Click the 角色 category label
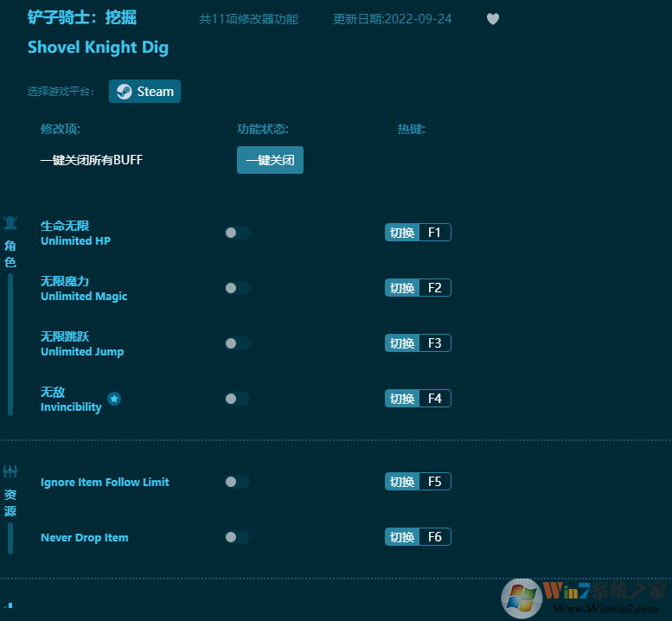 pos(10,253)
